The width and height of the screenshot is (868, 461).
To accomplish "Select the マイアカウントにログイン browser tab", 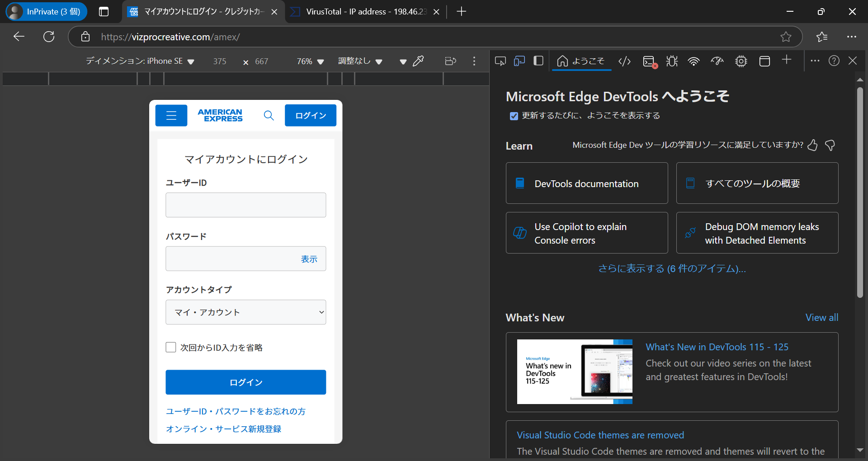I will (203, 12).
